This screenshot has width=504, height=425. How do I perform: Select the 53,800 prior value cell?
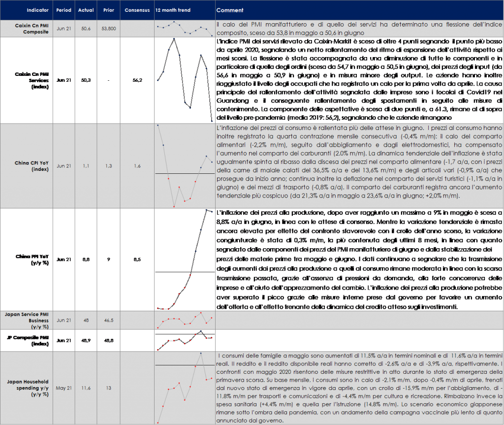(x=108, y=29)
